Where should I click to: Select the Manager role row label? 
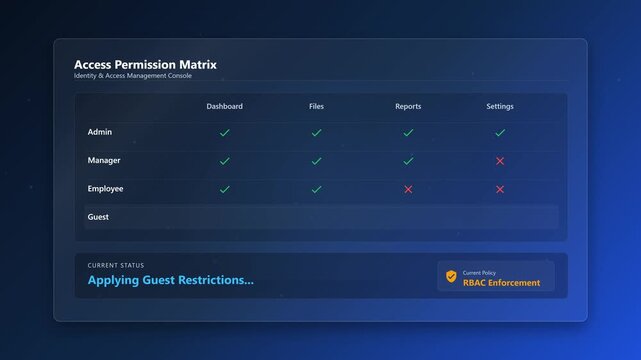coord(104,160)
